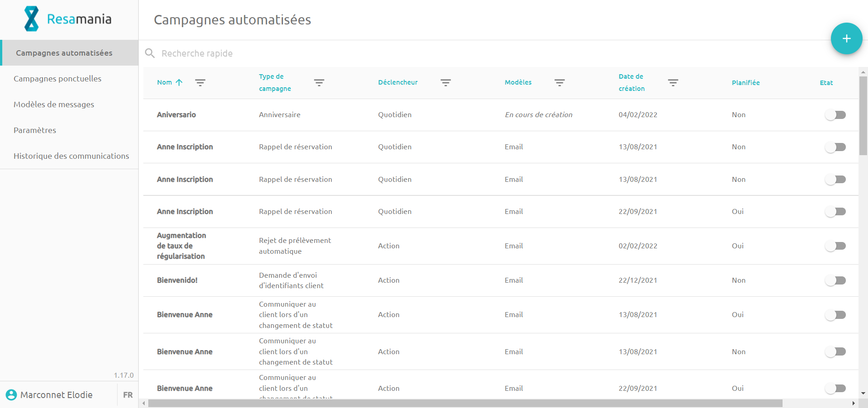Toggle the Augmentation de taux campaign switch

click(835, 246)
